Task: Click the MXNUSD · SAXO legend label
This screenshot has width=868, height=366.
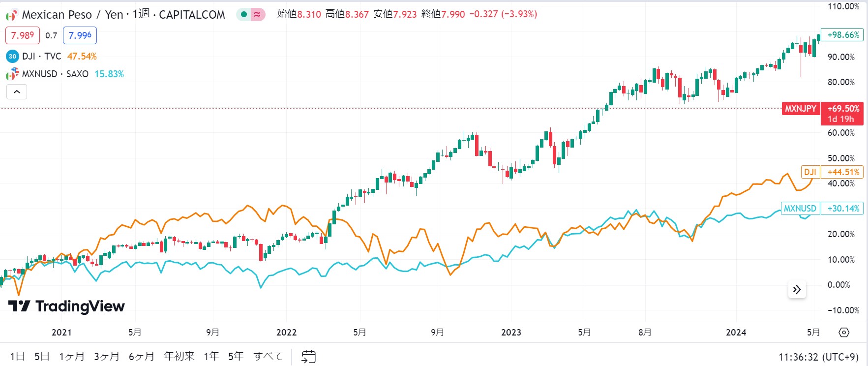Action: click(x=55, y=74)
